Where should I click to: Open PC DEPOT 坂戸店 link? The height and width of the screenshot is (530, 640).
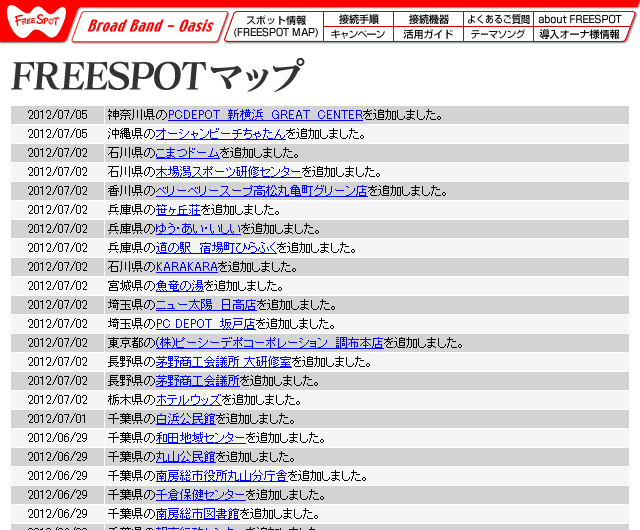205,324
